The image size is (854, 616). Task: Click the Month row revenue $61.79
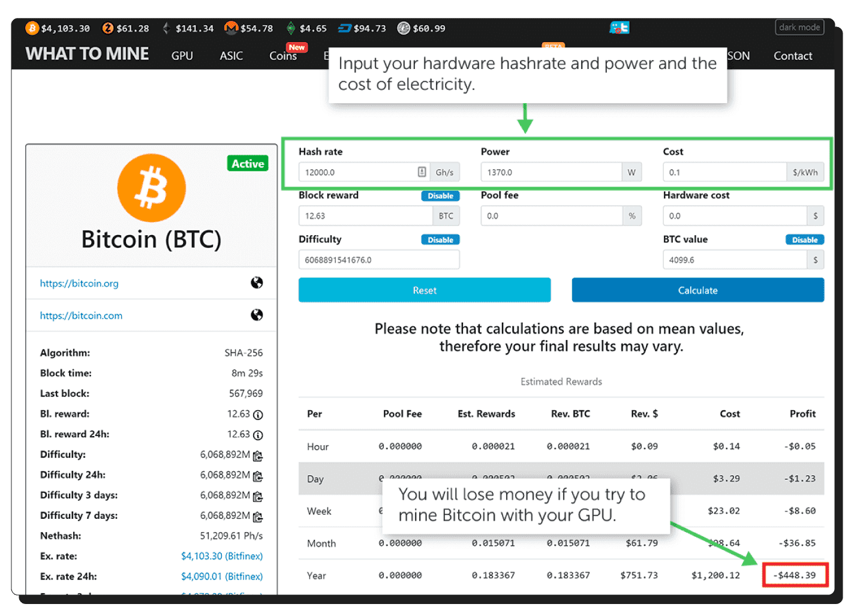pos(642,543)
